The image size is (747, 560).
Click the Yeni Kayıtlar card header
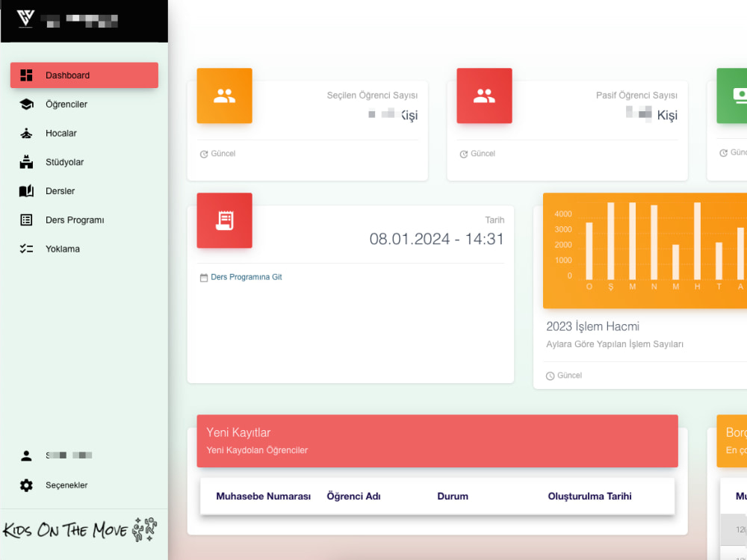pos(437,441)
